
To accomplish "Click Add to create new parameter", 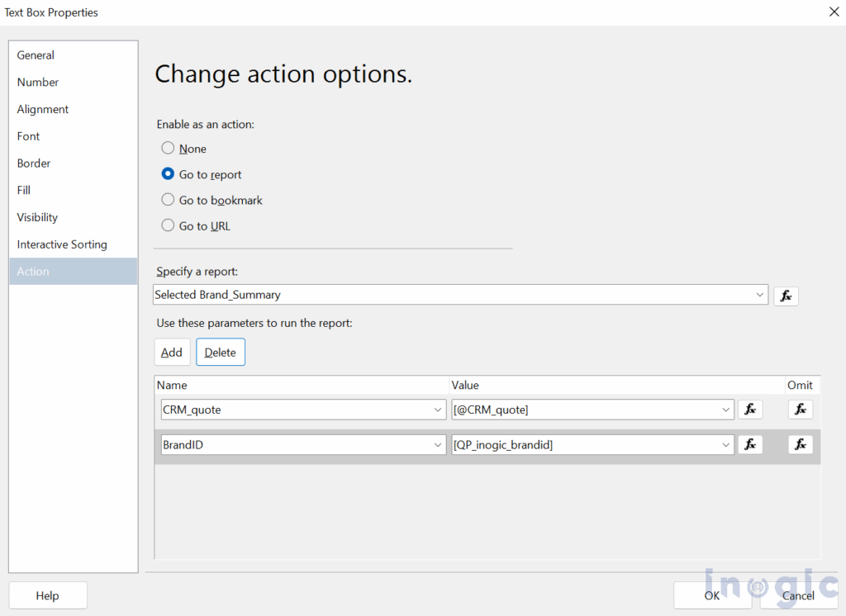I will (172, 352).
